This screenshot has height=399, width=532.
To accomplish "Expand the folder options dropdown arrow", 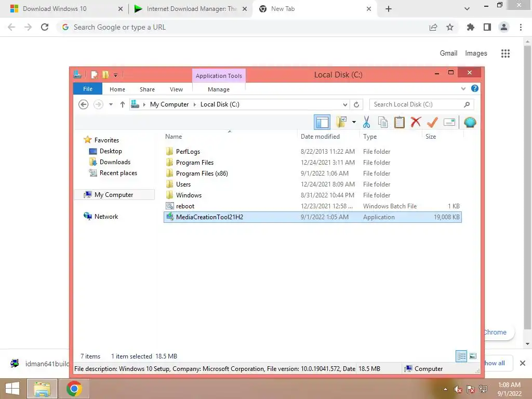I will pos(354,122).
